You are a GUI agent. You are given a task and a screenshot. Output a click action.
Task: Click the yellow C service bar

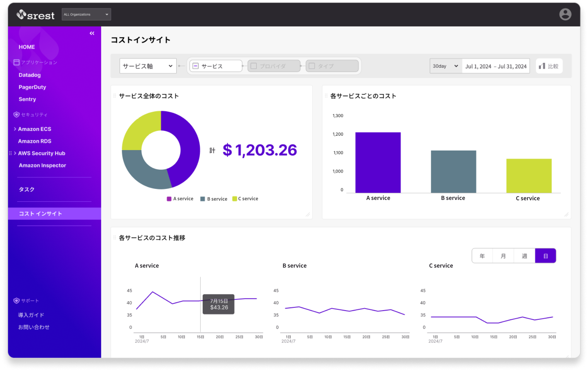click(x=529, y=176)
